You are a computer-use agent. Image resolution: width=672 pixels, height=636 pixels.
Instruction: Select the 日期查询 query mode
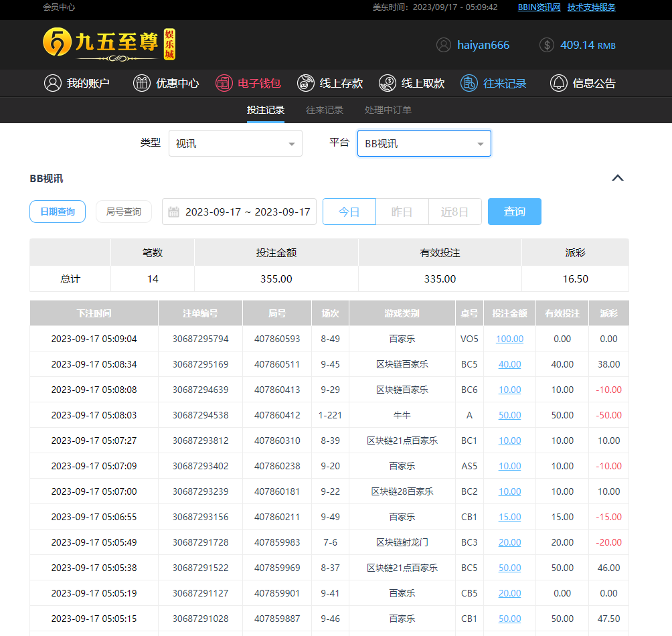coord(58,212)
